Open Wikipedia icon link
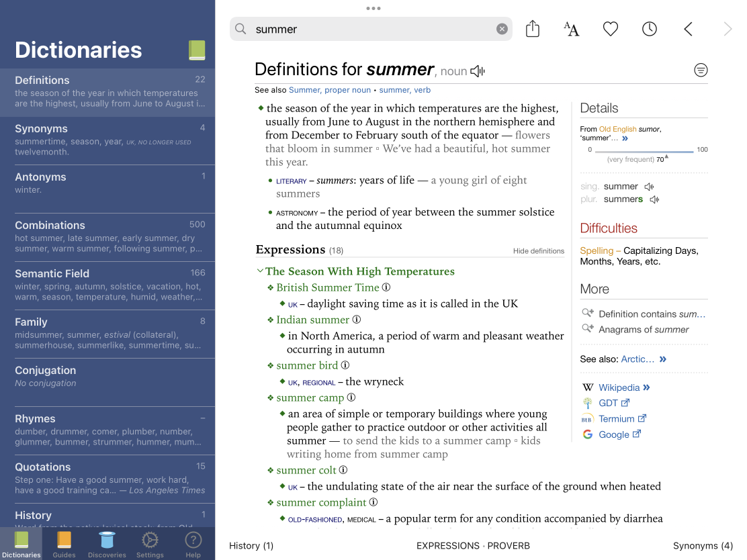This screenshot has height=560, width=747. (587, 387)
